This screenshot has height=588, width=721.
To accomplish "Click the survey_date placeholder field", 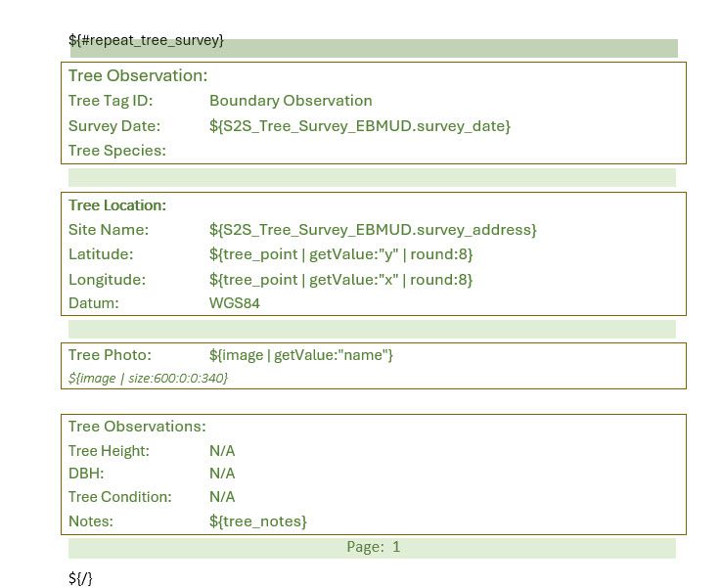I will [x=359, y=126].
